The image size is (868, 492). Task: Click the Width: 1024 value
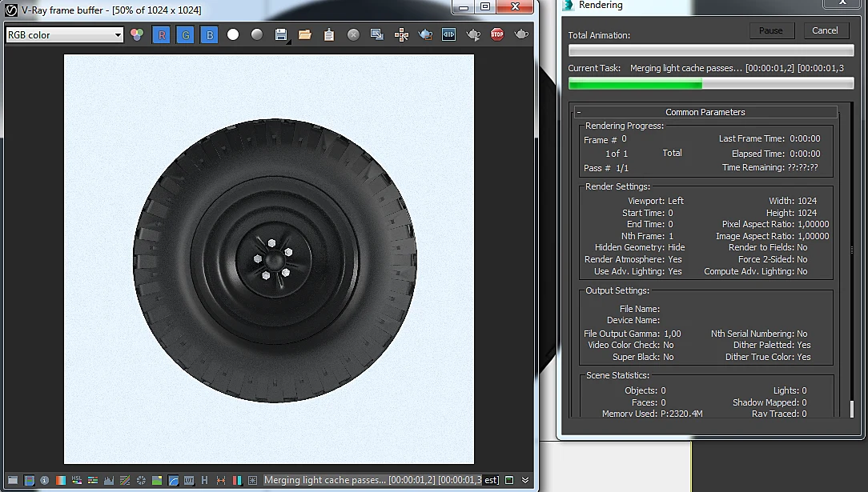pos(807,201)
